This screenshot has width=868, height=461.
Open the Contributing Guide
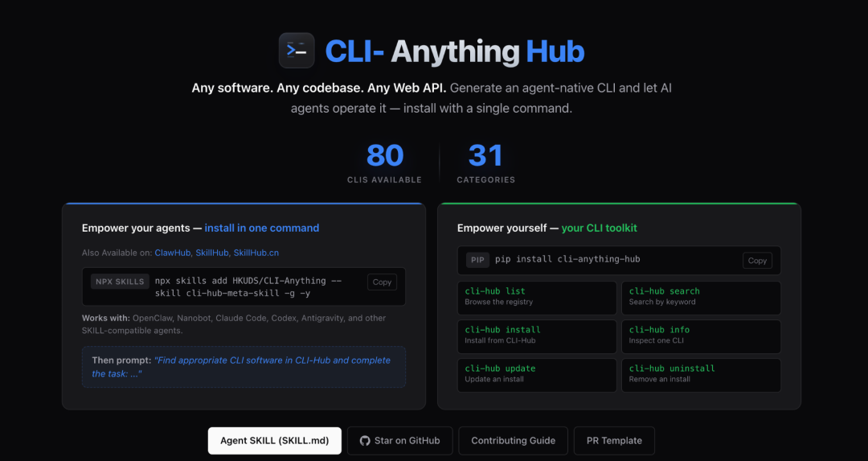click(x=513, y=441)
